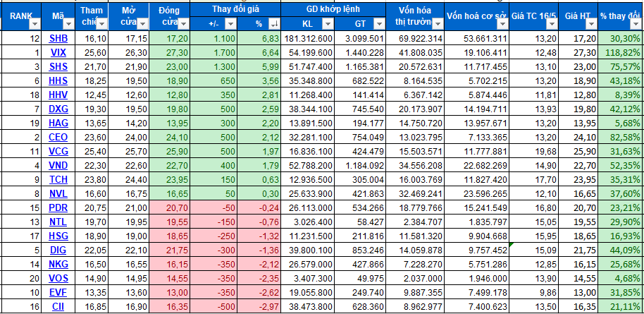Open the Đóng cửa column filter dropdown
The height and width of the screenshot is (314, 644).
click(183, 25)
